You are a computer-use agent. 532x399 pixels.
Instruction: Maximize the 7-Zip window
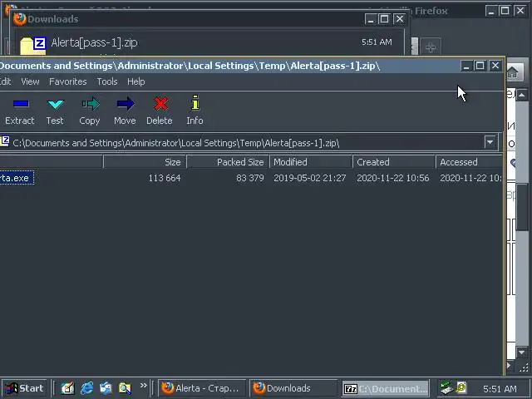coord(480,66)
